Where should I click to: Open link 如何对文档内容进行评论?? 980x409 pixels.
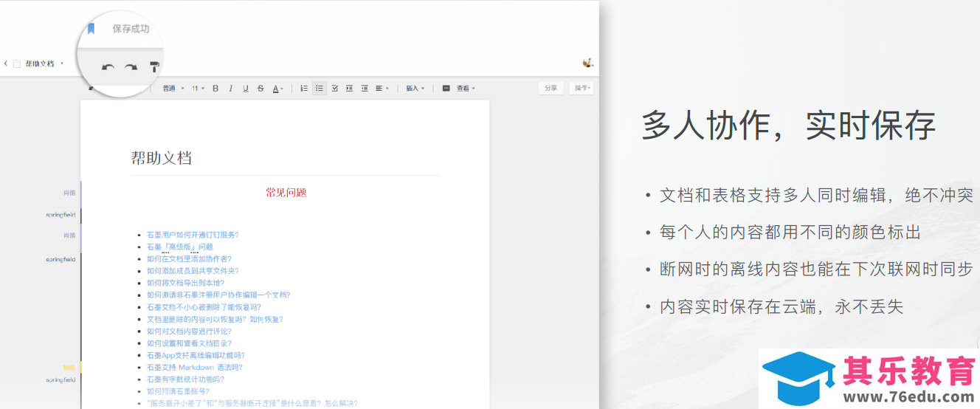click(x=189, y=331)
